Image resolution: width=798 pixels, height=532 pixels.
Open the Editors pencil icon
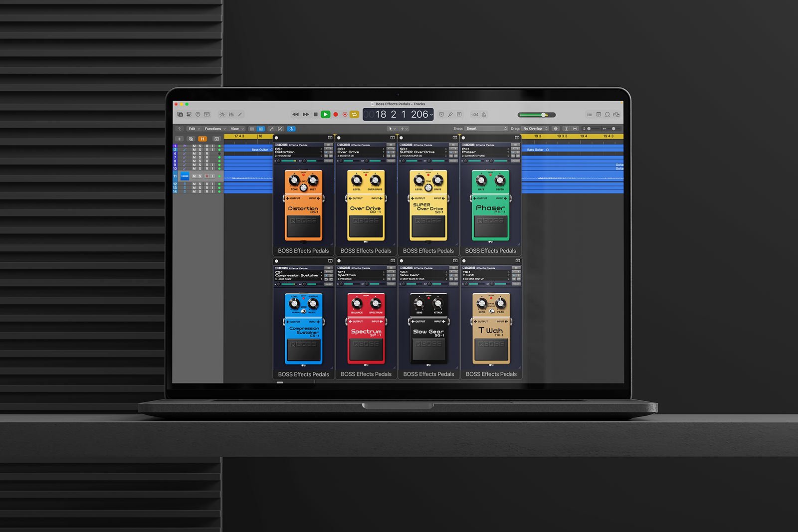[240, 114]
